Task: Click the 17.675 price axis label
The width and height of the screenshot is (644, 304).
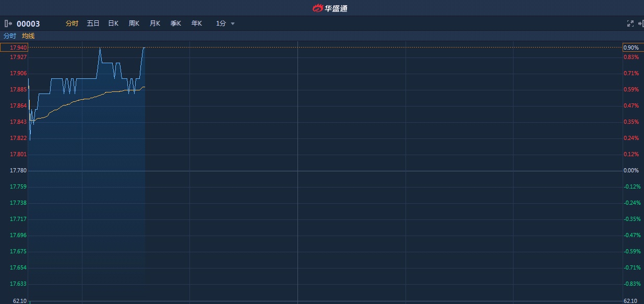Action: coord(18,251)
